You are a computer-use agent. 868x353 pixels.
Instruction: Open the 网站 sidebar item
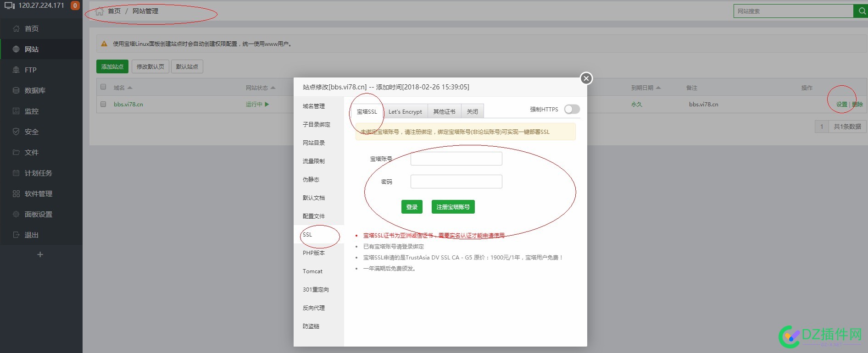(x=41, y=49)
